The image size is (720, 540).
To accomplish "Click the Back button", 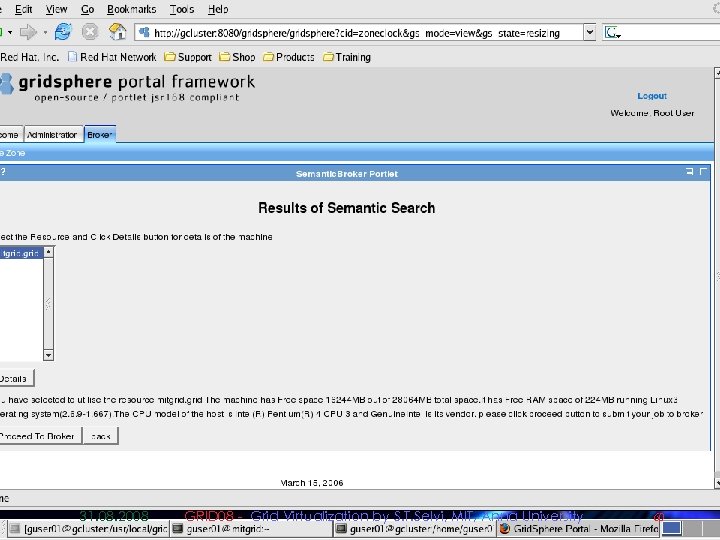I will (101, 436).
